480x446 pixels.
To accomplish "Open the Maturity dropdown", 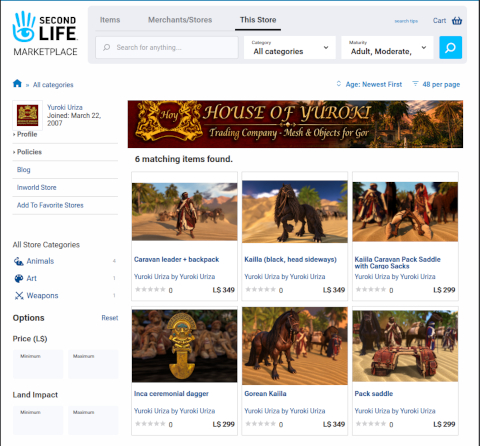I will pos(387,48).
